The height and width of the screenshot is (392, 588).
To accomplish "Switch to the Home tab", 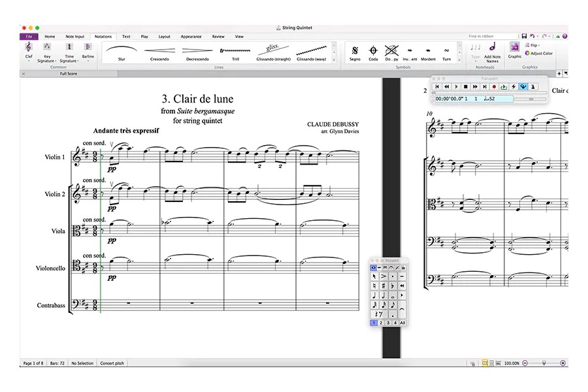I will 50,37.
